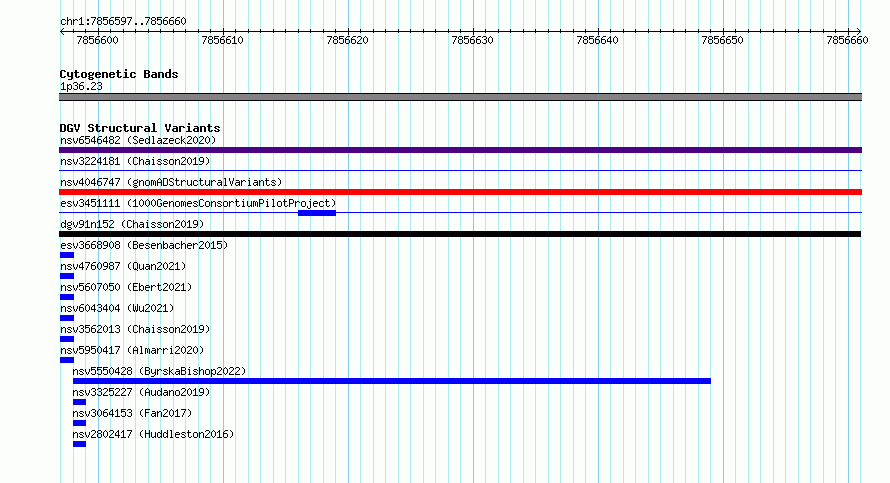Open nsv2802417 (Huddleston2016) label

(x=153, y=434)
